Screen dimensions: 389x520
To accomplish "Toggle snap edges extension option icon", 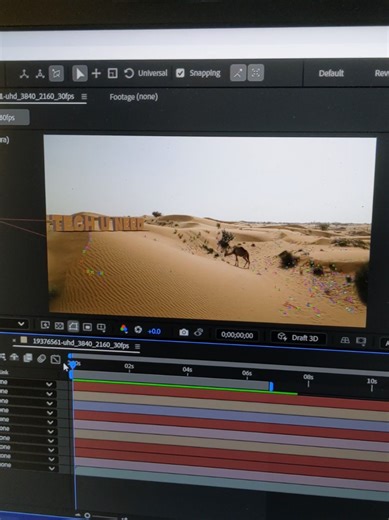I will tap(238, 73).
